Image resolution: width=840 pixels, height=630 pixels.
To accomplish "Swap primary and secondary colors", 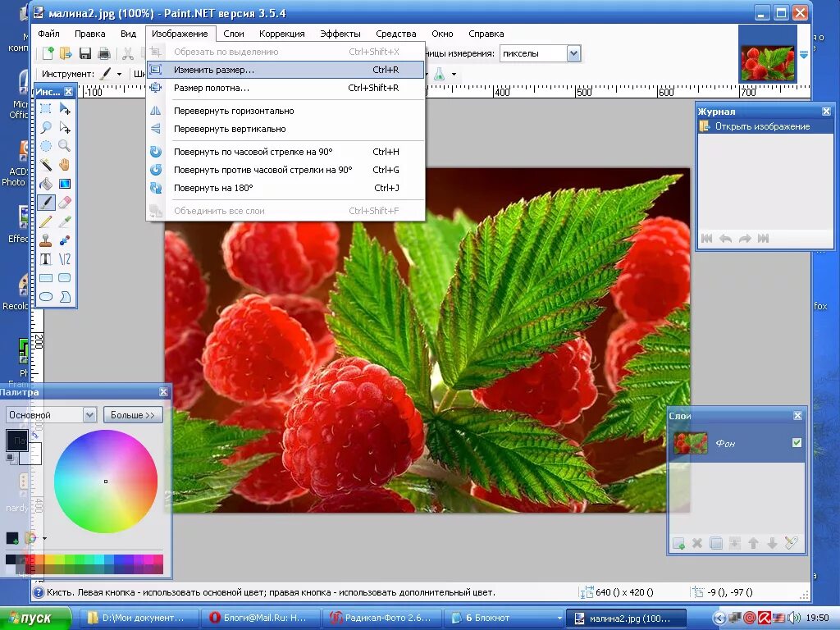I will click(35, 436).
